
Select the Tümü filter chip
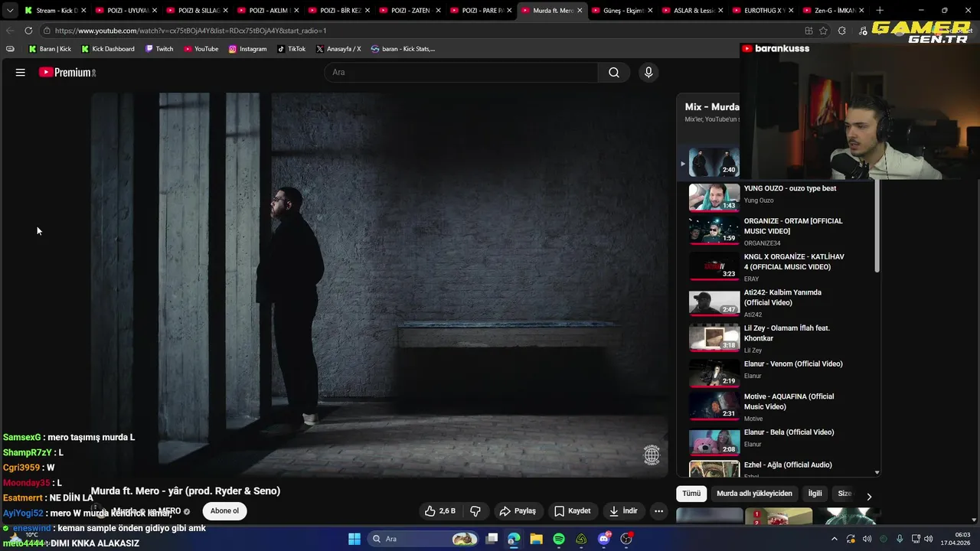point(691,494)
